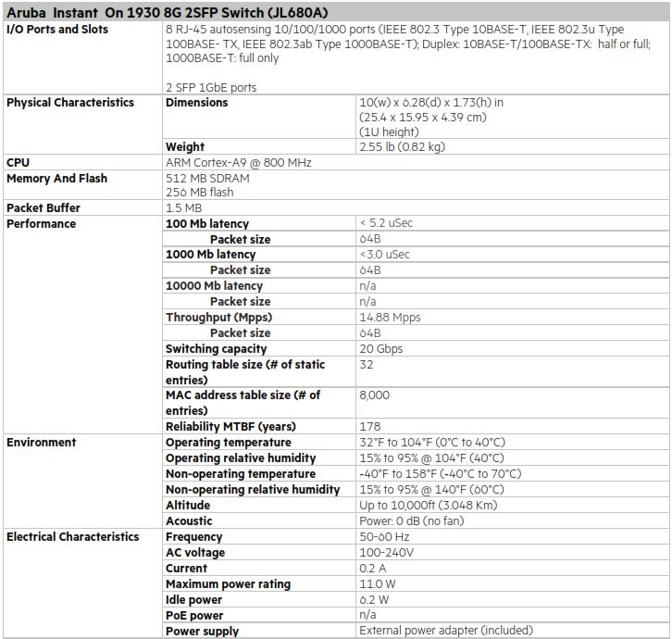Click the '256 MB flash' value
Viewport: 672px width, 639px height.
200,192
